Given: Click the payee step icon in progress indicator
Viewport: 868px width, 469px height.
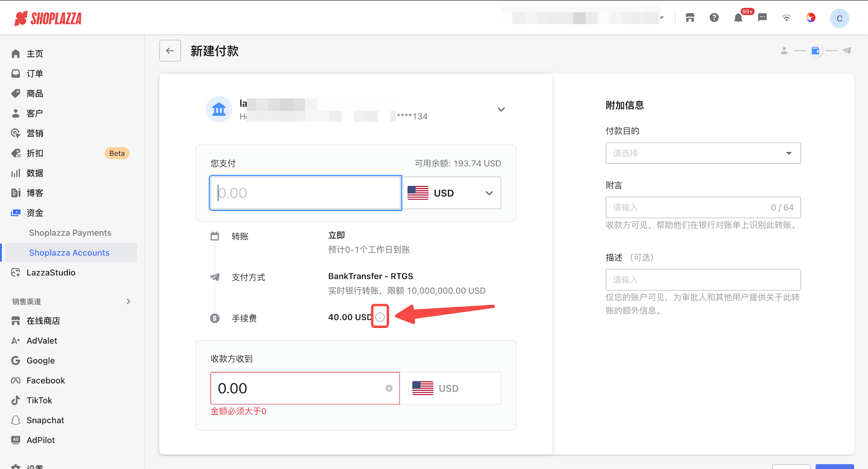Looking at the screenshot, I should [784, 51].
